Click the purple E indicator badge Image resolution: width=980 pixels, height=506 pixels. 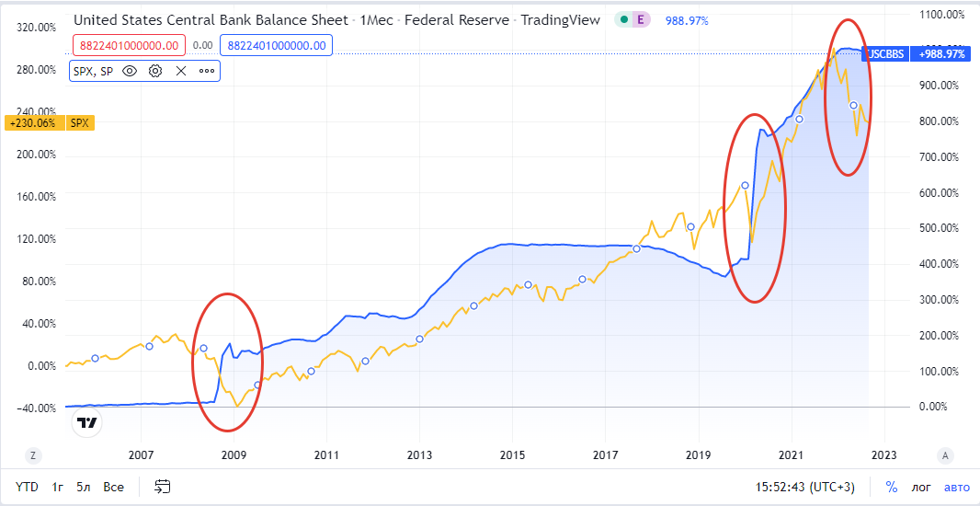pos(640,20)
